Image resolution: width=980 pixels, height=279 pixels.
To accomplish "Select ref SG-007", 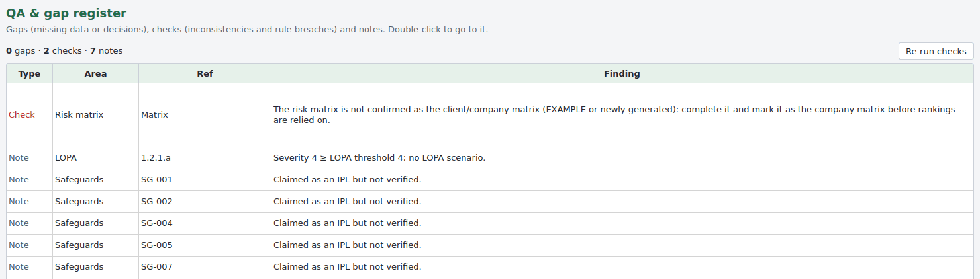I will (205, 267).
